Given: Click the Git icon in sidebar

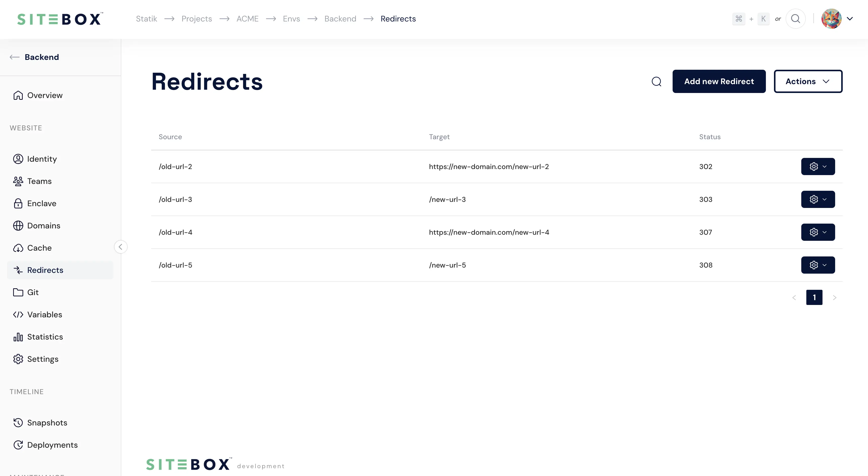Looking at the screenshot, I should tap(18, 292).
